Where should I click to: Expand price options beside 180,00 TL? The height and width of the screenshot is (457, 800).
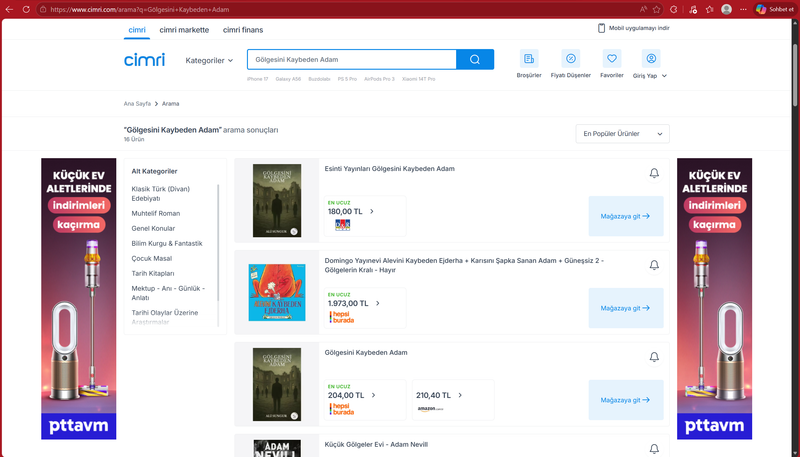372,212
